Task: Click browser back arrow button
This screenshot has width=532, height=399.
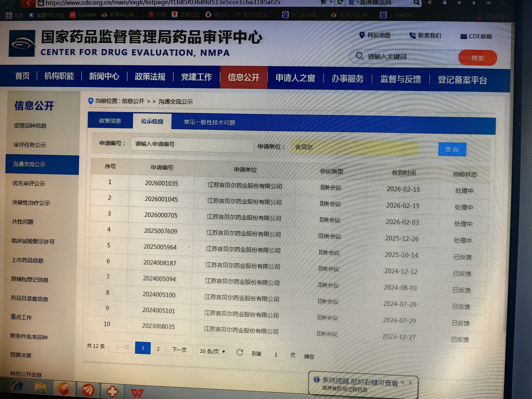Action: coord(29,3)
